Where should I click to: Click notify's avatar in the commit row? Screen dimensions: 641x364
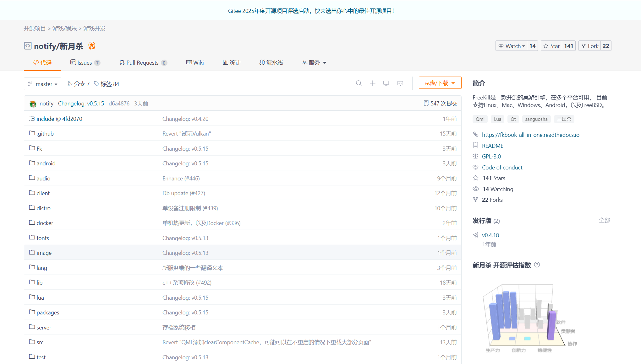coord(33,103)
